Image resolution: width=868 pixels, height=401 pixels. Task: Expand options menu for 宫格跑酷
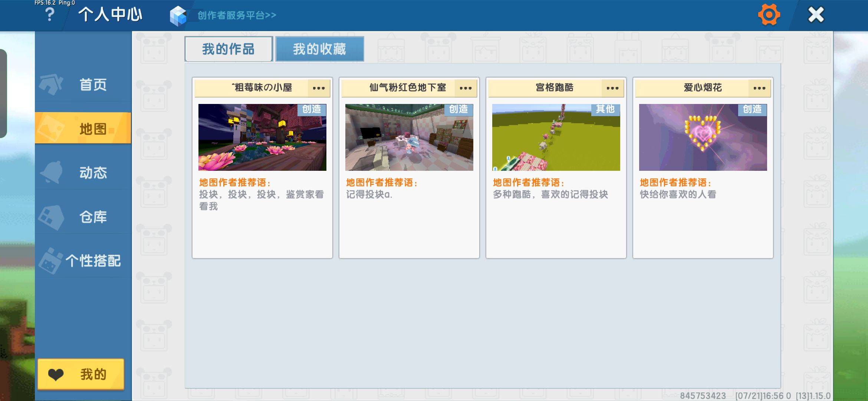(x=612, y=88)
